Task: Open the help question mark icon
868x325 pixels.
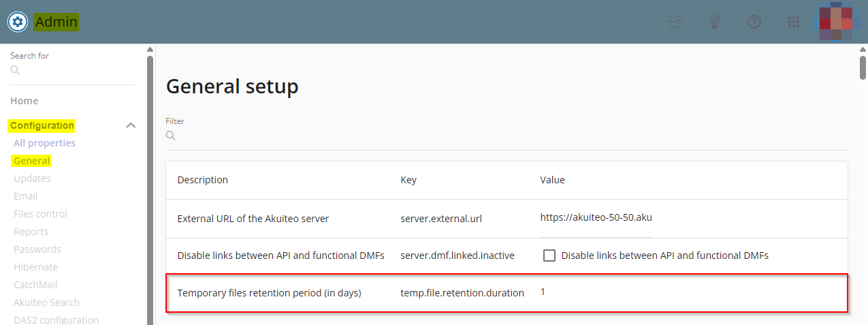Action: pyautogui.click(x=754, y=22)
